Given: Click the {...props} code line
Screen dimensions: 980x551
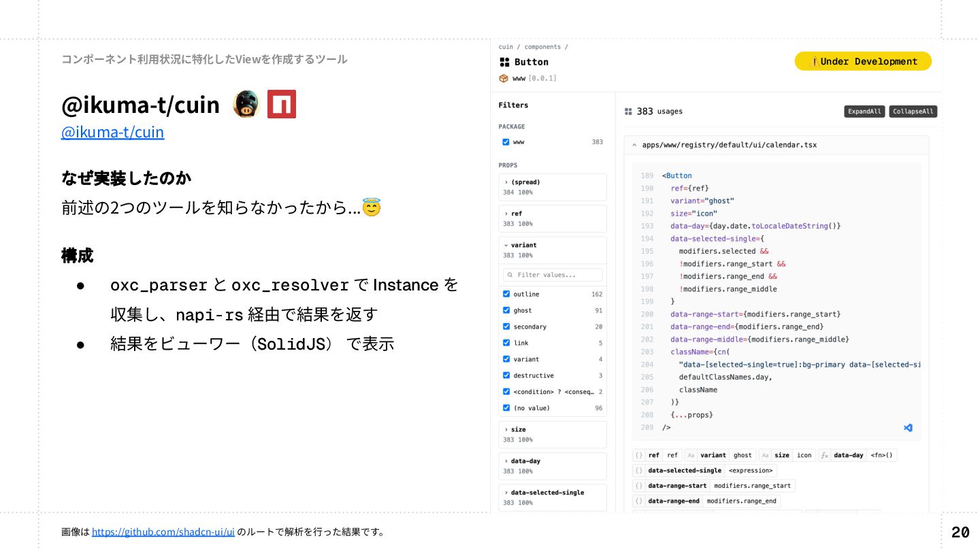Looking at the screenshot, I should (691, 415).
